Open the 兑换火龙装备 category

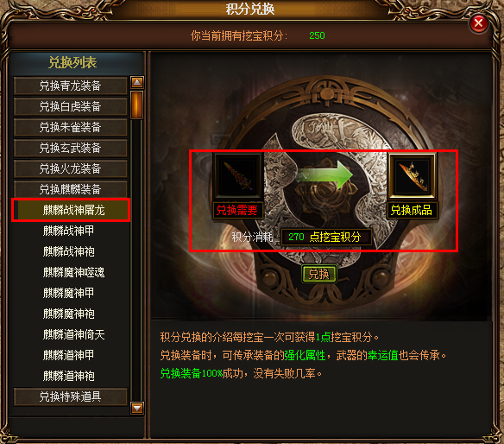click(x=71, y=168)
